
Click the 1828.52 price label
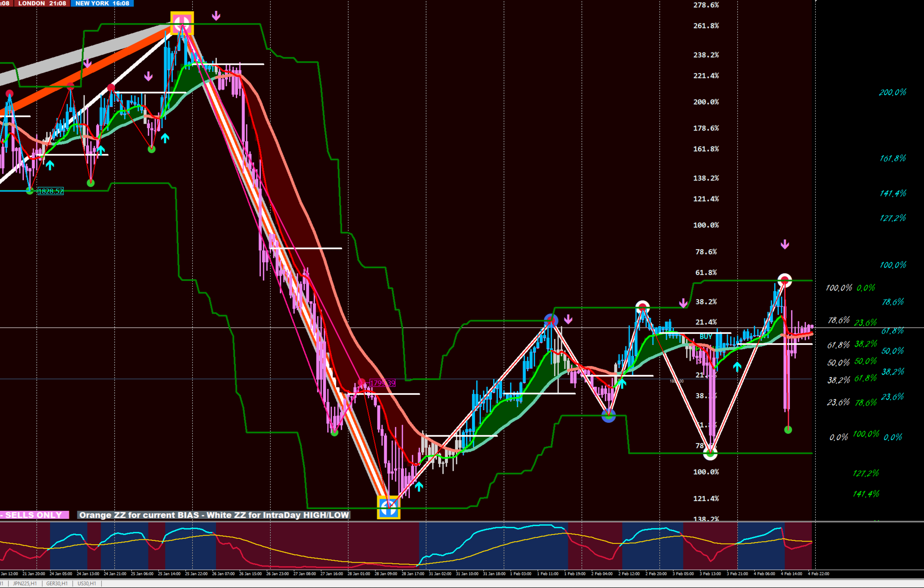[x=51, y=191]
